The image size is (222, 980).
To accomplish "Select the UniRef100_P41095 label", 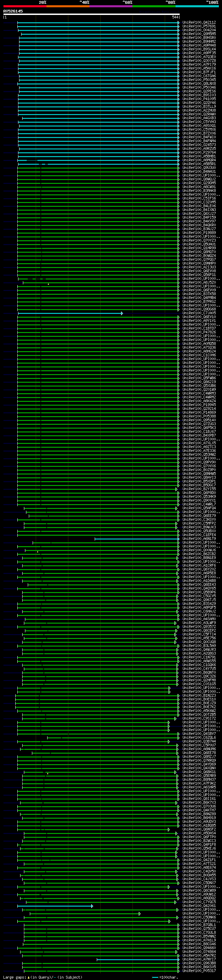I will (199, 99).
